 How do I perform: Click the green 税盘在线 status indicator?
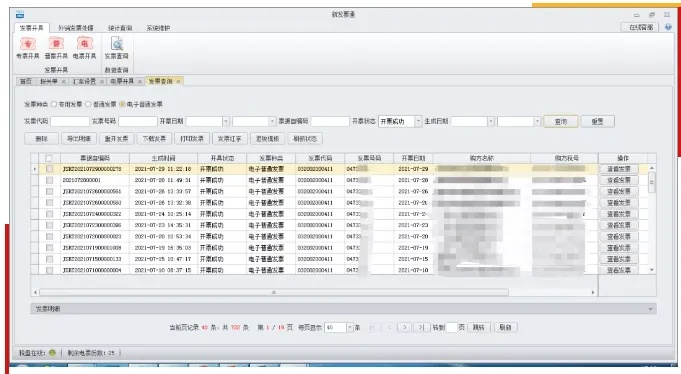point(52,353)
